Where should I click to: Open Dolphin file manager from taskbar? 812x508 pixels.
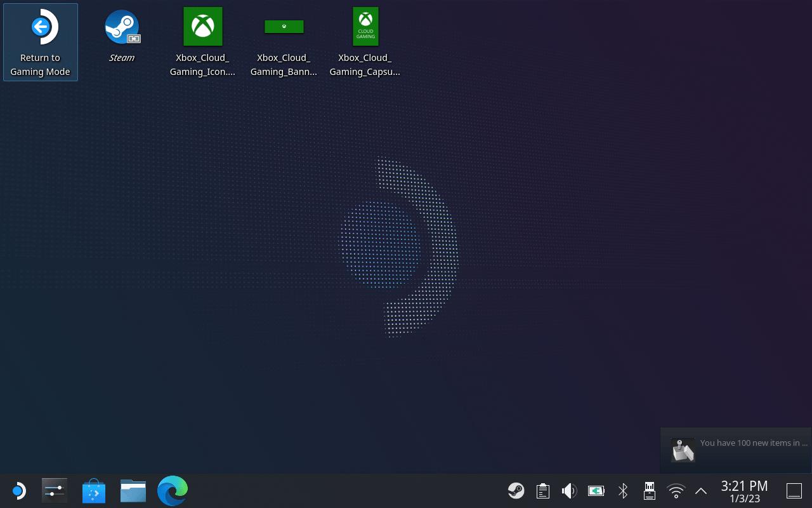coord(133,491)
